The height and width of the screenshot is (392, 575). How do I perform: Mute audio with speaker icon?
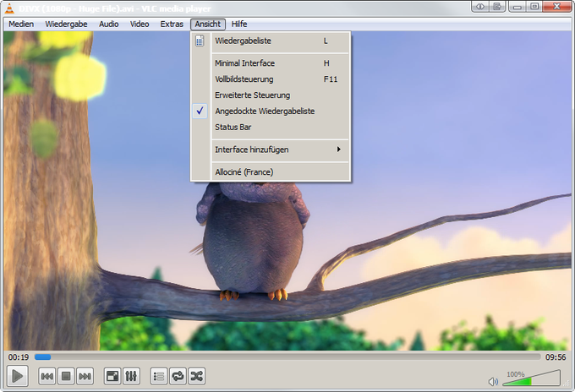click(493, 382)
